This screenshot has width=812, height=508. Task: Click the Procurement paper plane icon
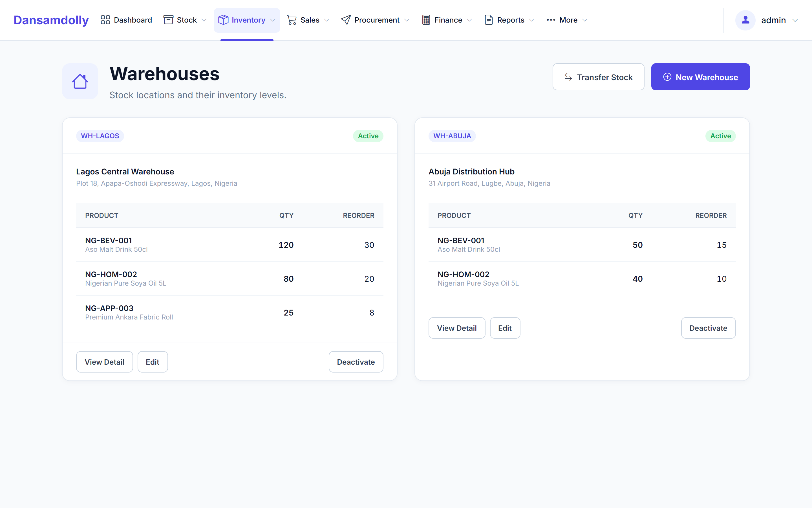[x=346, y=20]
